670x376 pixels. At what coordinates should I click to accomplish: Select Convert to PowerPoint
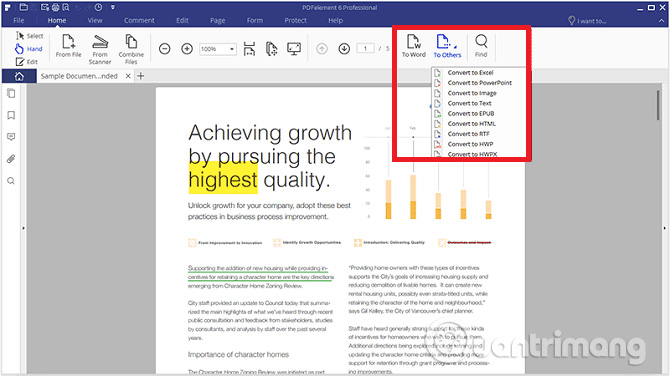pyautogui.click(x=479, y=83)
